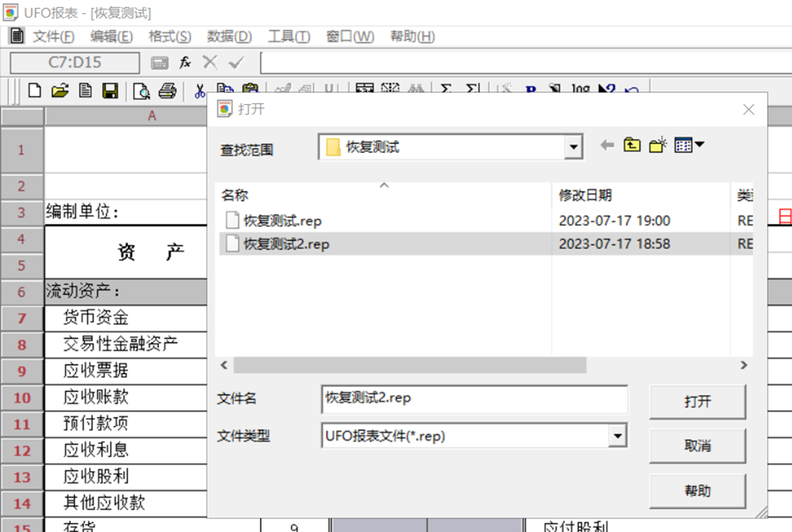This screenshot has width=792, height=532.
Task: Cancel formula entry with the X icon
Action: (209, 63)
